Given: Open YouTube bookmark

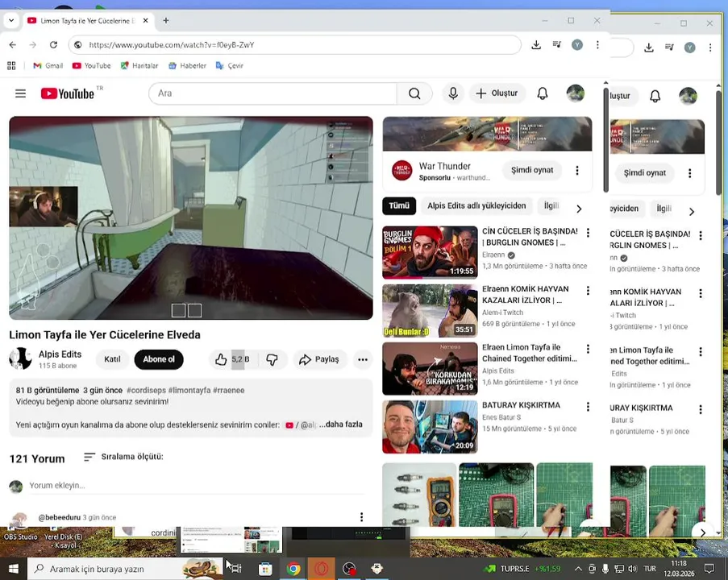Looking at the screenshot, I should (91, 65).
